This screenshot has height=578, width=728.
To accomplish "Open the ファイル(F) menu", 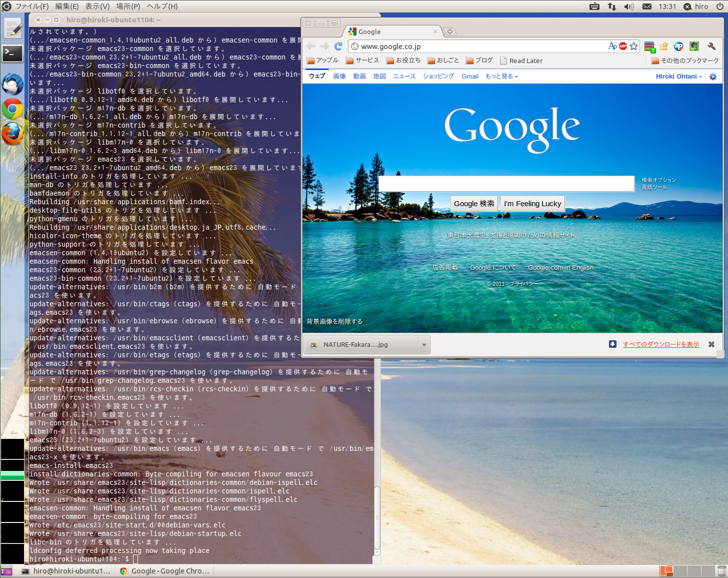I will point(32,7).
